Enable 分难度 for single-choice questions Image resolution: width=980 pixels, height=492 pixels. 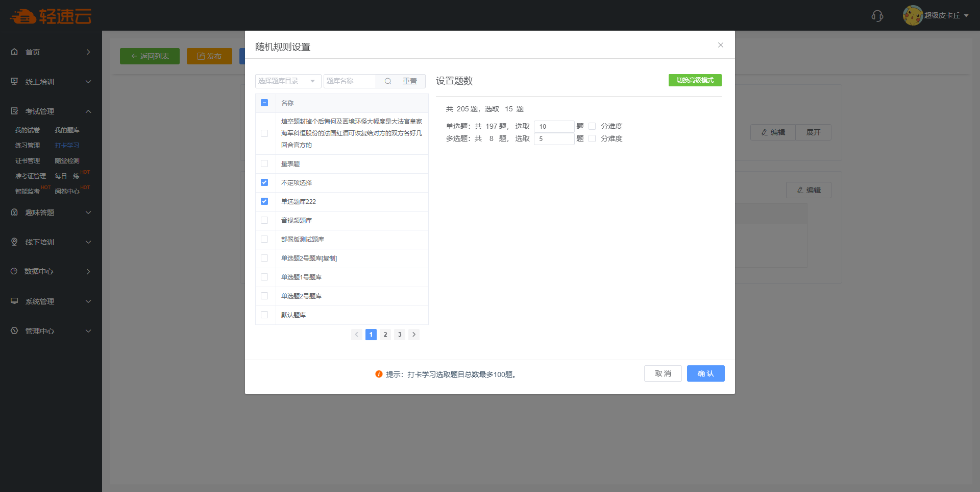592,126
